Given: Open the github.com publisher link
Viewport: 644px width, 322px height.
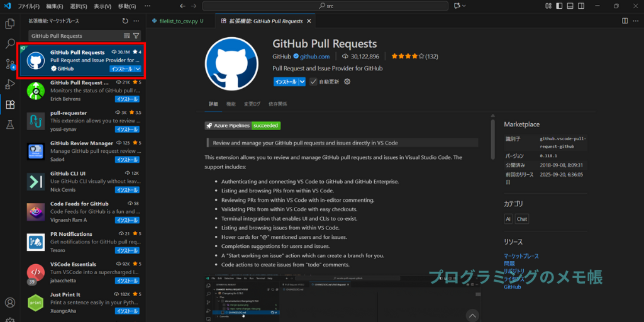Looking at the screenshot, I should pyautogui.click(x=314, y=56).
